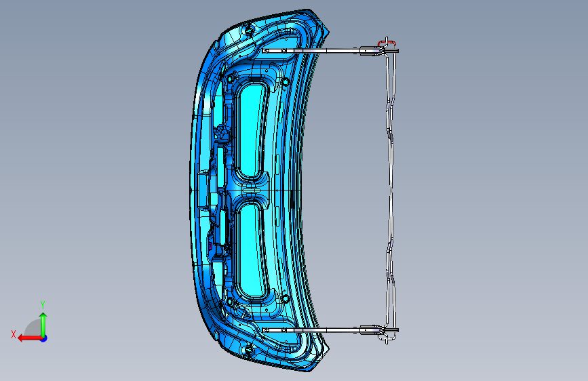This screenshot has height=381, width=588.
Task: Select the vertical wireframe bar on right
Action: (x=391, y=190)
